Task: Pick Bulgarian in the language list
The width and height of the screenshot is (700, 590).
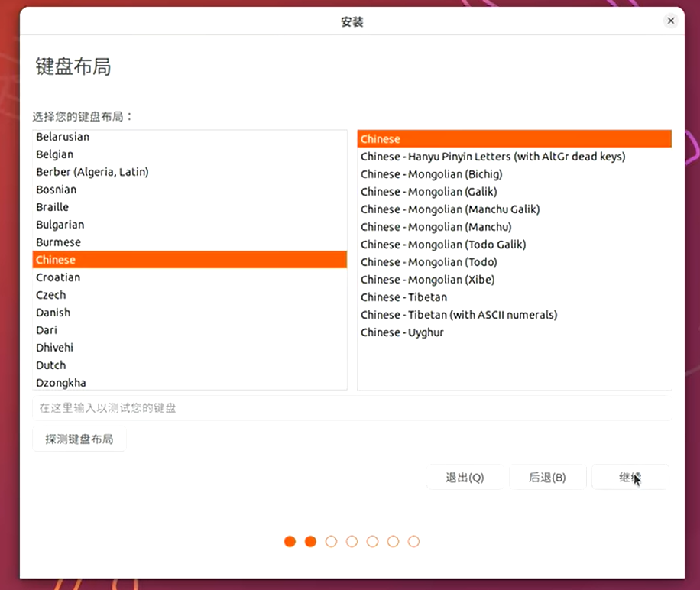Action: pos(60,225)
